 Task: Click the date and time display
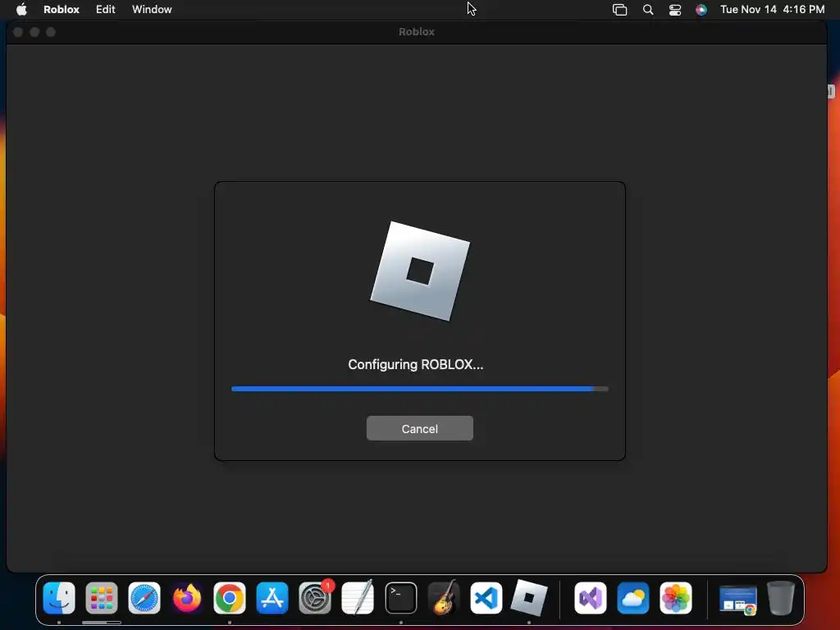point(772,9)
